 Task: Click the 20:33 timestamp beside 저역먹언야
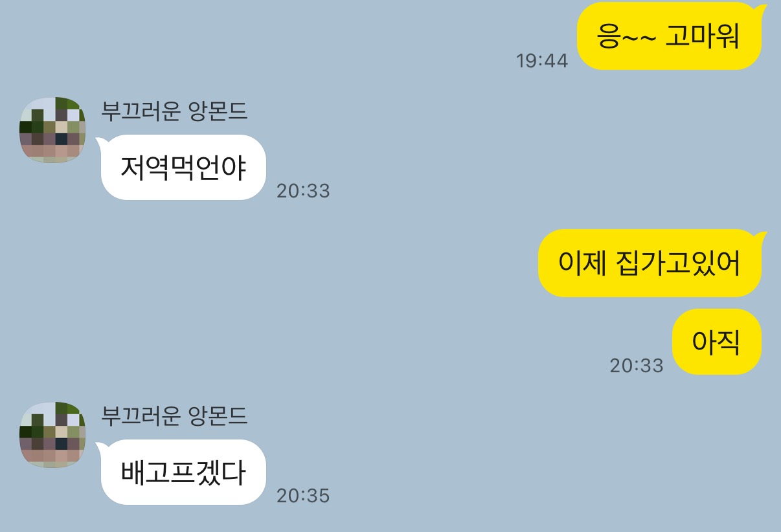(x=303, y=191)
